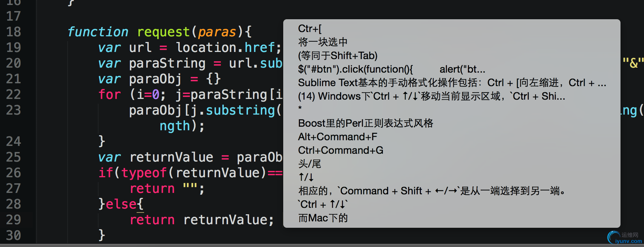Open the iyunv.com watermark link

(629, 241)
